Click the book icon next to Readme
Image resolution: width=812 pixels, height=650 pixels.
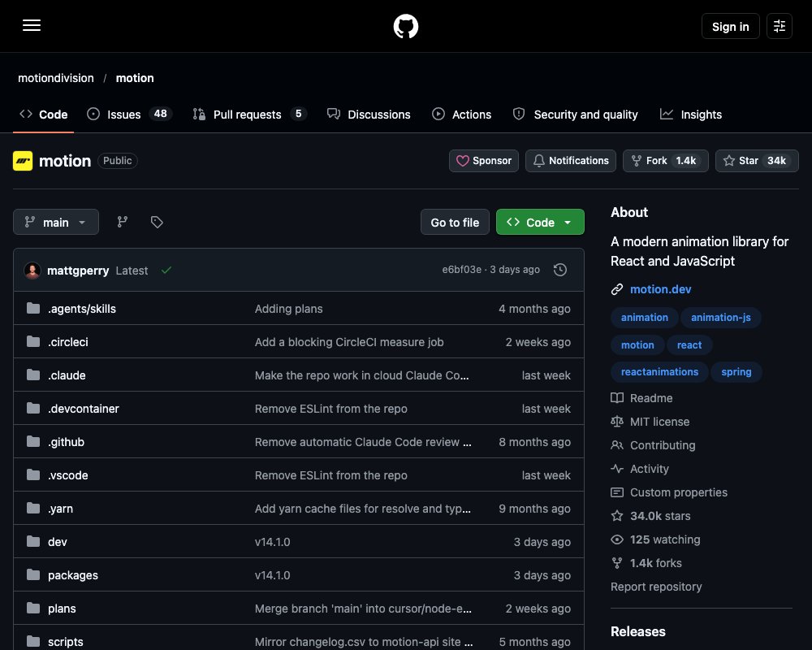(617, 397)
